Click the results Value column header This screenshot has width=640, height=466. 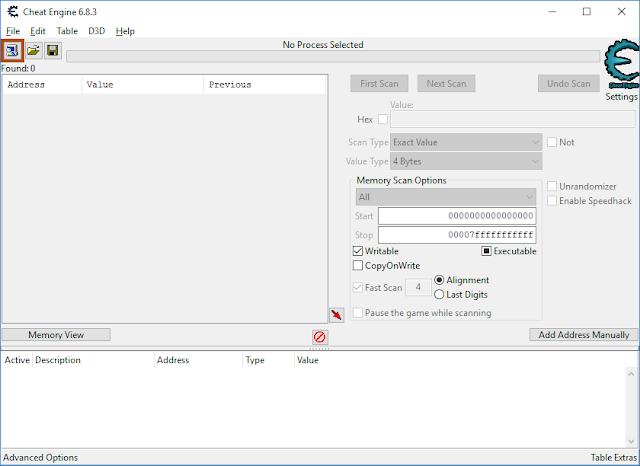point(143,85)
